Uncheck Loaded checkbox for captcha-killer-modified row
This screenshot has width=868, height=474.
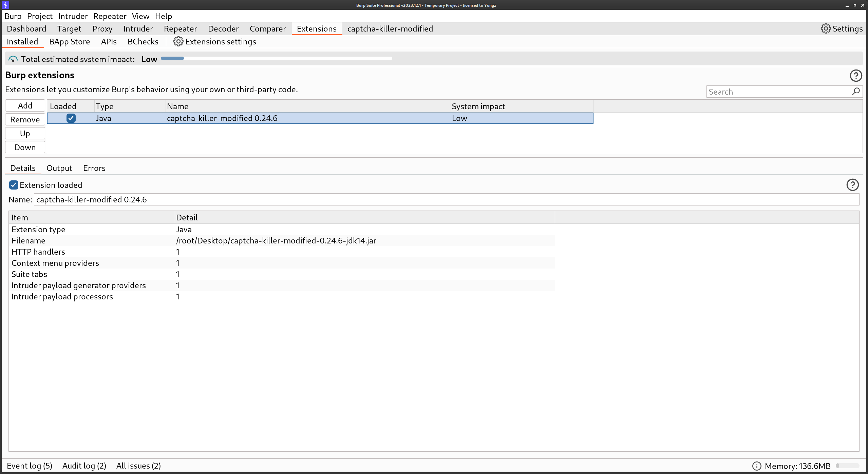(x=71, y=118)
